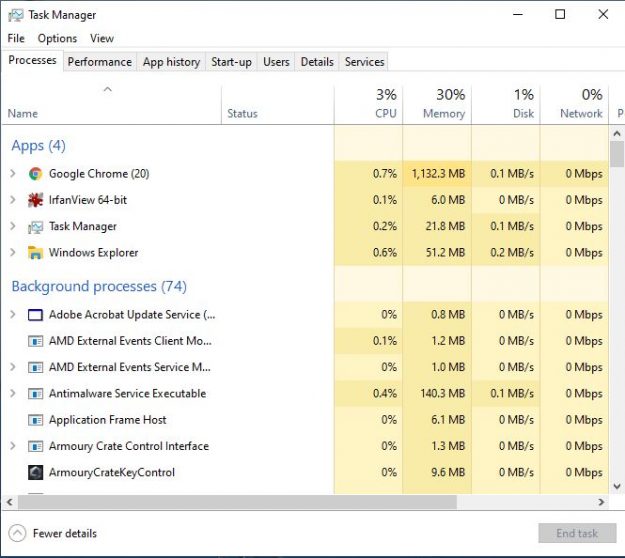Expand Antimalware Service Executable entry

13,393
